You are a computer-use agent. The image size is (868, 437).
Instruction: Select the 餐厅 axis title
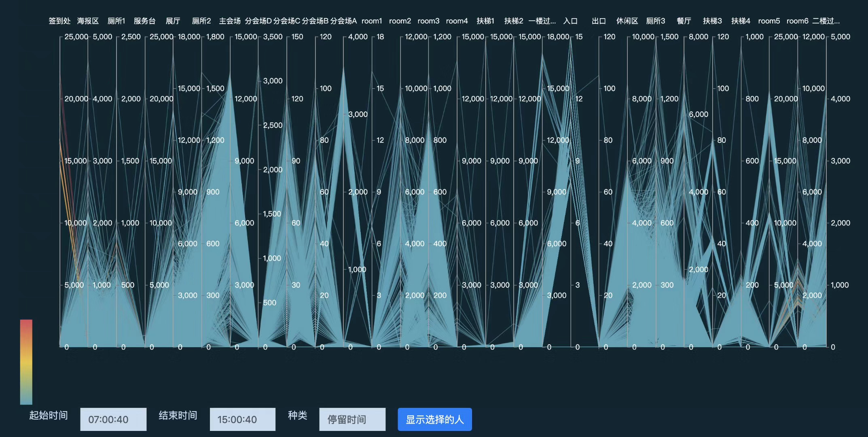684,21
